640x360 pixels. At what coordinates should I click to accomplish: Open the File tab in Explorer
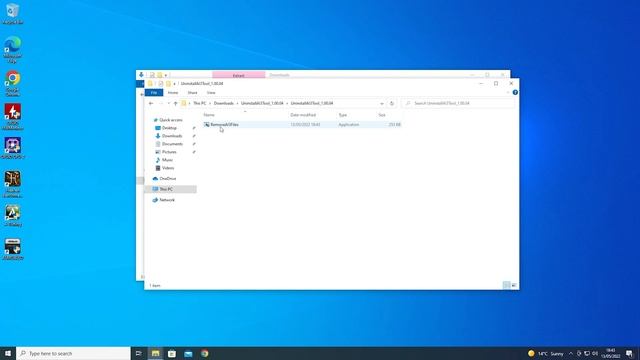point(154,93)
